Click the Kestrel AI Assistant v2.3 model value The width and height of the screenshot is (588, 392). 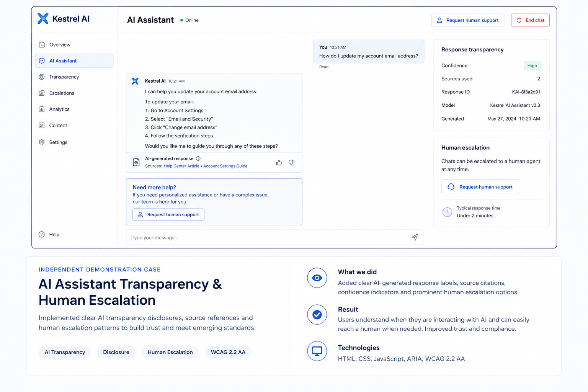coord(515,105)
